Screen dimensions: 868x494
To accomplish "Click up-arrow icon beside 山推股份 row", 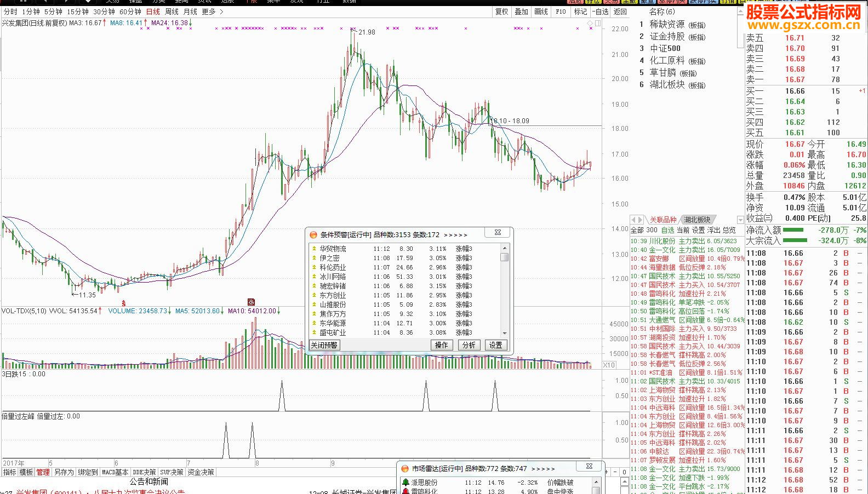I will [314, 305].
